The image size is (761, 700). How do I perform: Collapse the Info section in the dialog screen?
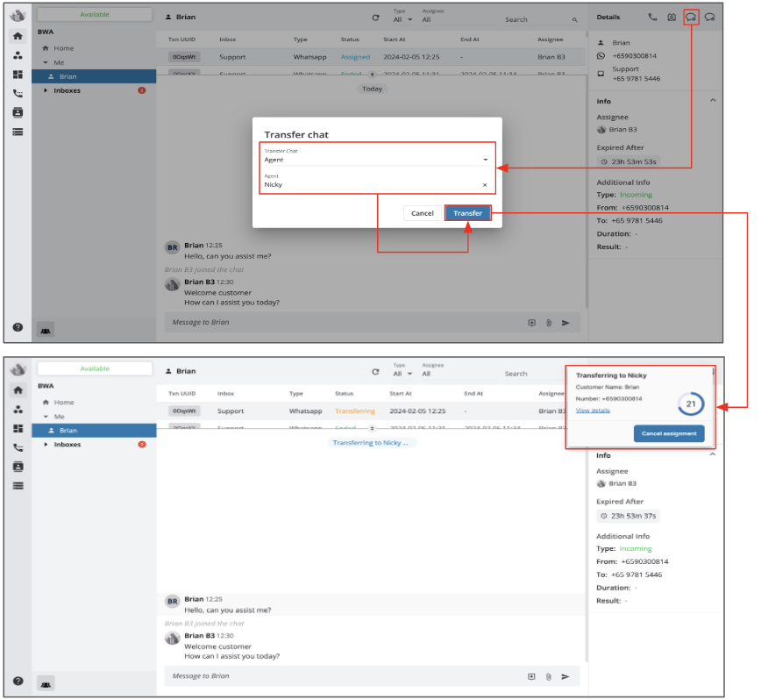[713, 101]
